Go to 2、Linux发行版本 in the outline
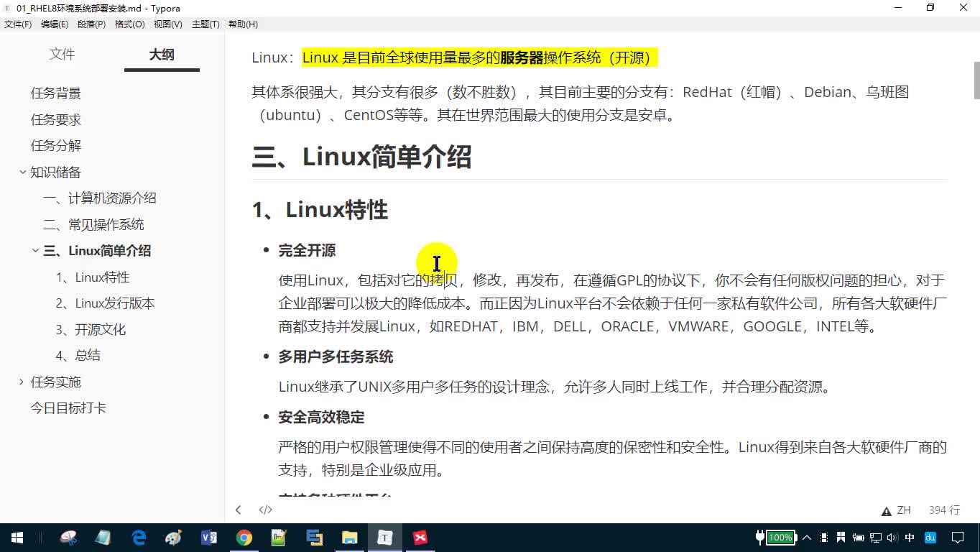 (x=105, y=303)
